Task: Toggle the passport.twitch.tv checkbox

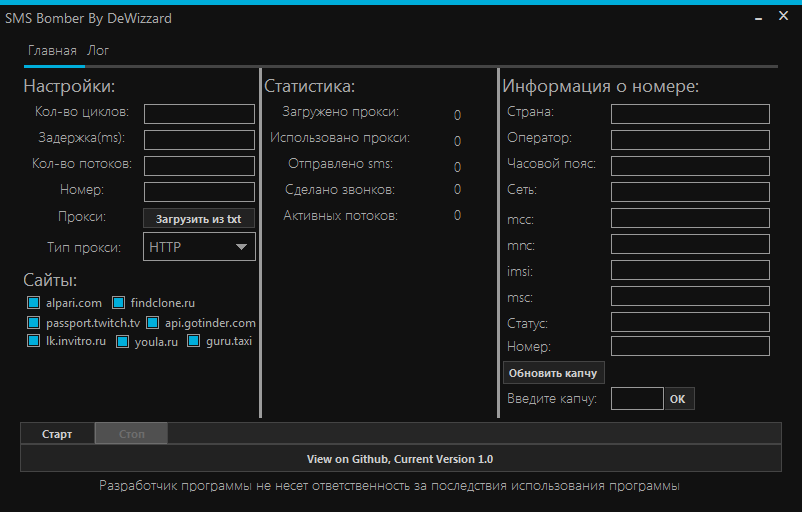Action: click(x=34, y=323)
